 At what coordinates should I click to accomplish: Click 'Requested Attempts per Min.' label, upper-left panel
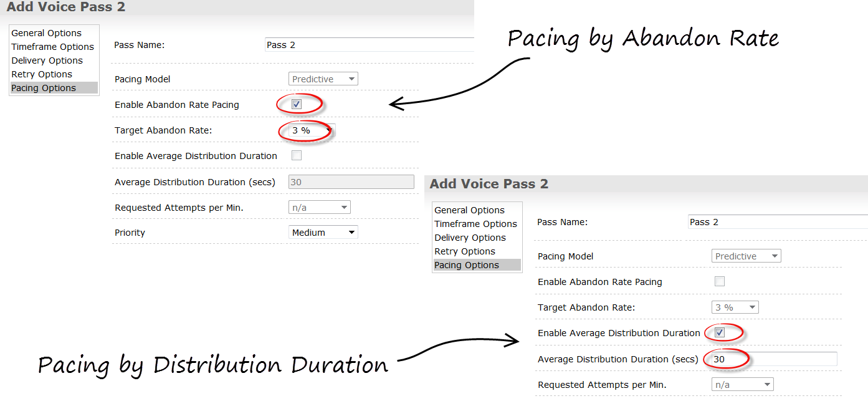(179, 208)
